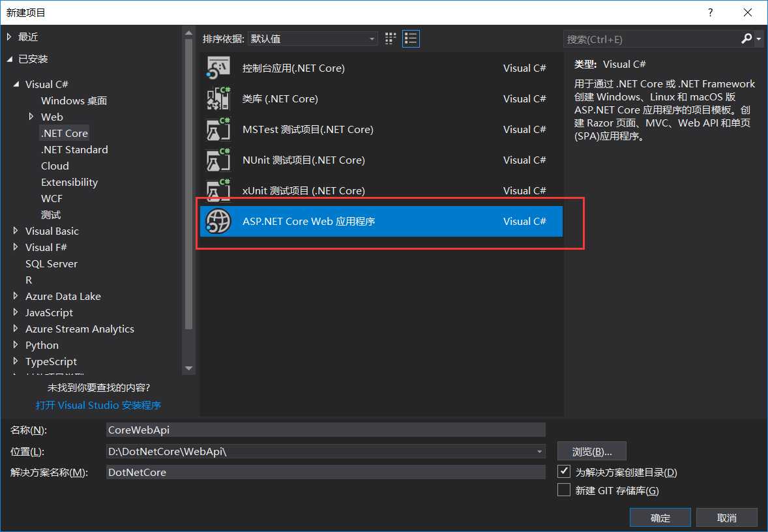Open the search options dropdown arrow
This screenshot has height=532, width=768.
pyautogui.click(x=759, y=38)
